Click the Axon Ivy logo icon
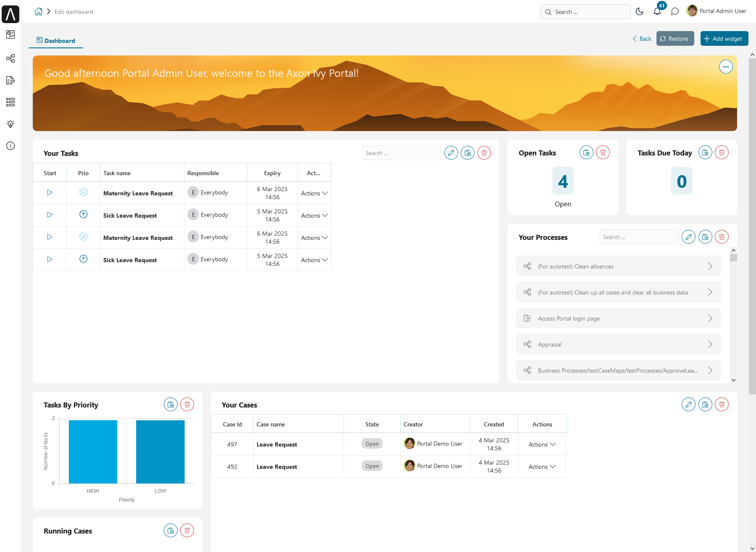Screen dimensions: 756x552 point(10,14)
